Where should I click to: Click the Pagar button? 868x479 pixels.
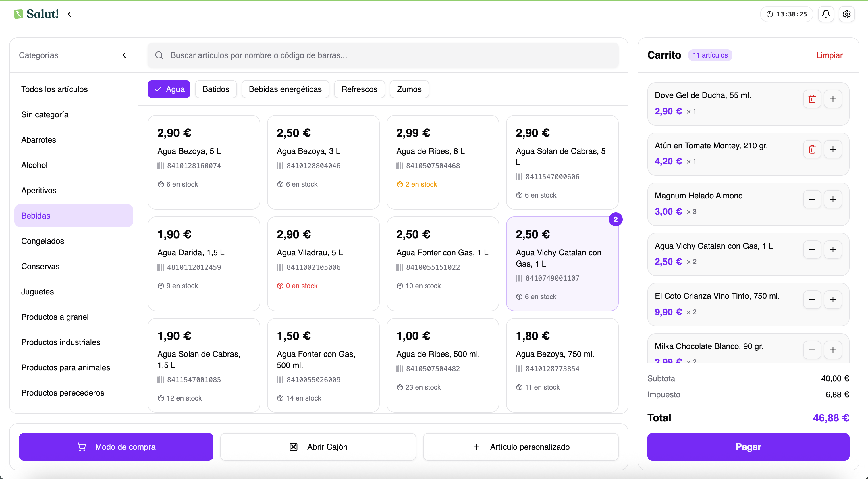(x=748, y=447)
